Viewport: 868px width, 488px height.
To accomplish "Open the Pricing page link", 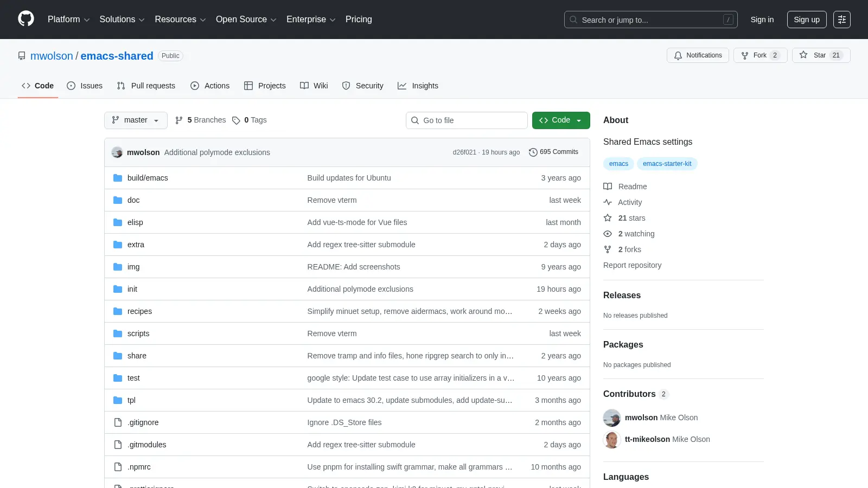I will click(x=359, y=20).
